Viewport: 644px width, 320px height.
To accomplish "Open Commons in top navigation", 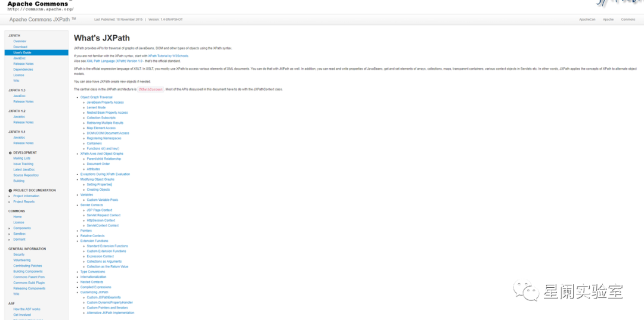I will (628, 20).
